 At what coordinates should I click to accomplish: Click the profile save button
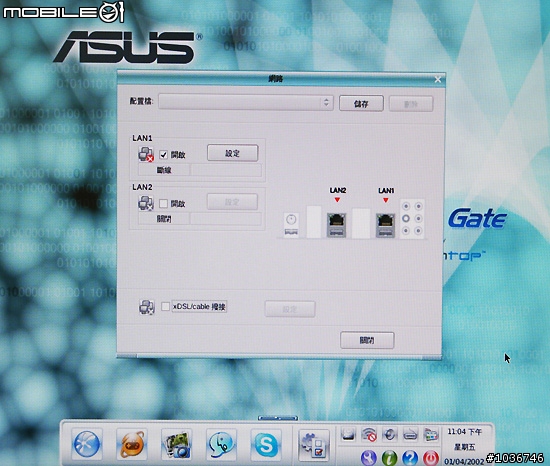pyautogui.click(x=361, y=103)
